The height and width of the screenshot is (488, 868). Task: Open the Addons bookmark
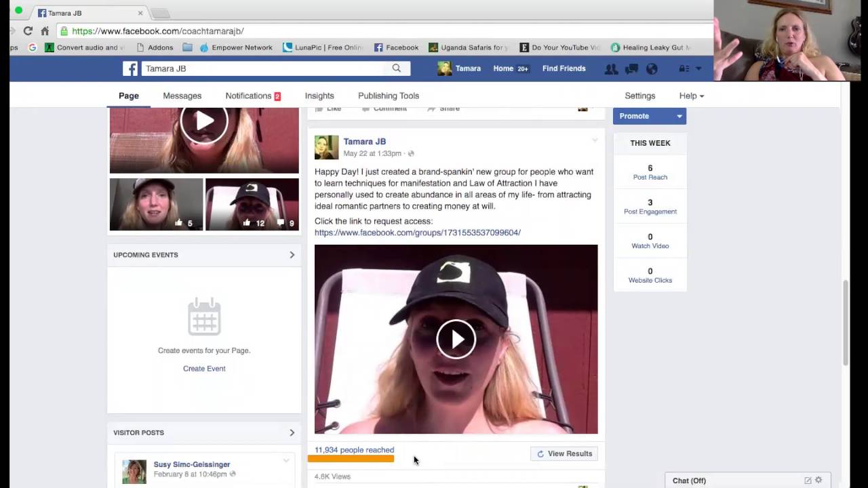coord(155,47)
